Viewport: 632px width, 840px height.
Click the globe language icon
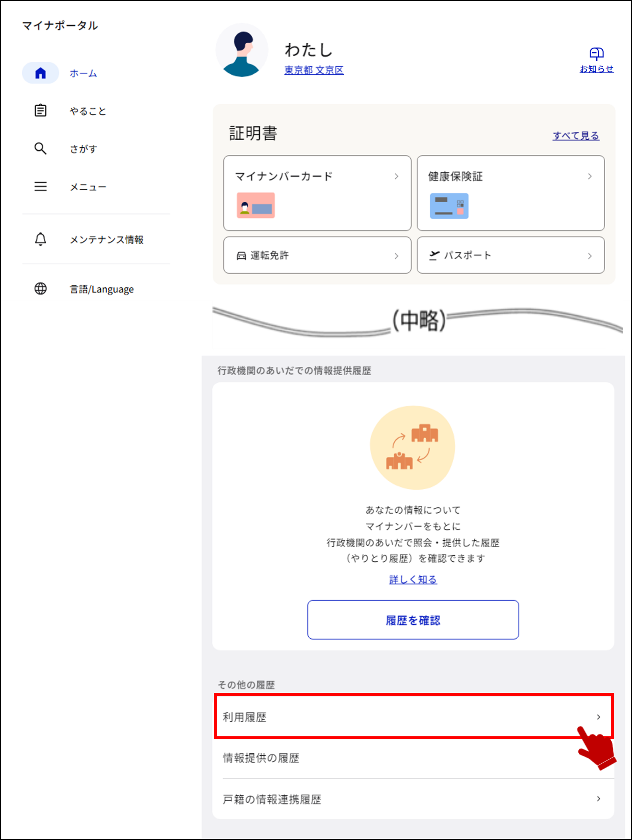click(x=41, y=289)
